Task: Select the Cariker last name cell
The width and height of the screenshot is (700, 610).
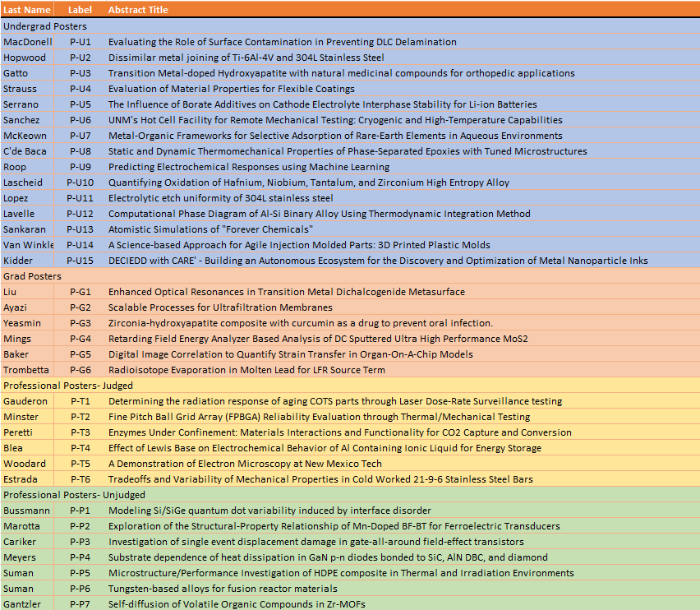Action: tap(27, 542)
